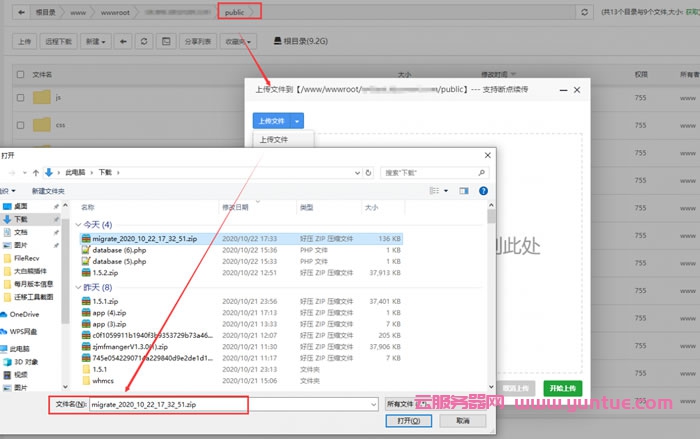
Task: Click the 打开(O) button in file dialog
Action: [406, 421]
